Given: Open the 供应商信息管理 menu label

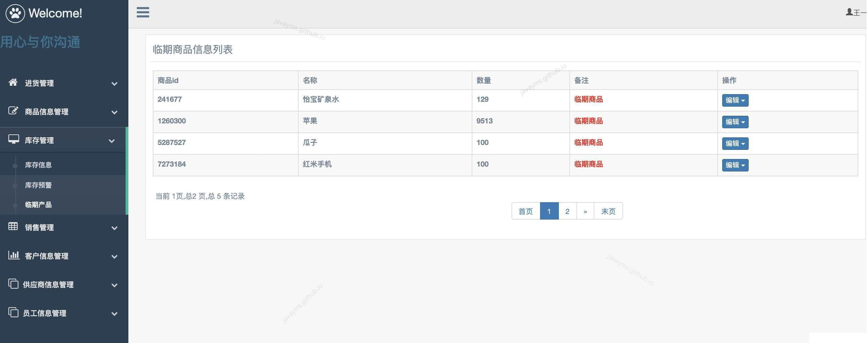Looking at the screenshot, I should [x=48, y=284].
